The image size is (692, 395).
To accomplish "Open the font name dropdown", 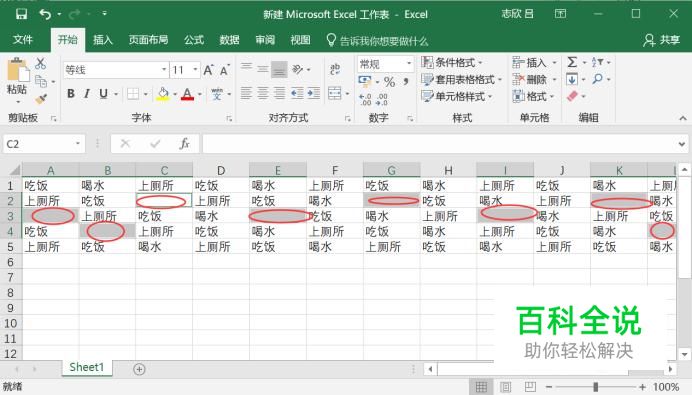I will tap(164, 70).
